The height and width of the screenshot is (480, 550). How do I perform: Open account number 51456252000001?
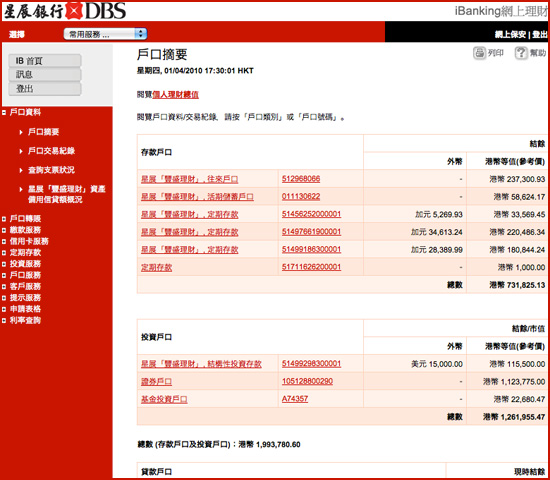[311, 214]
